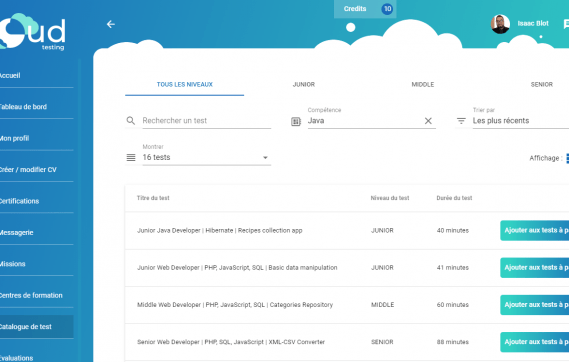The image size is (569, 362).
Task: Select 'Junior Web Developer | PHP, JavaScript, SQL' row title
Action: (x=237, y=268)
